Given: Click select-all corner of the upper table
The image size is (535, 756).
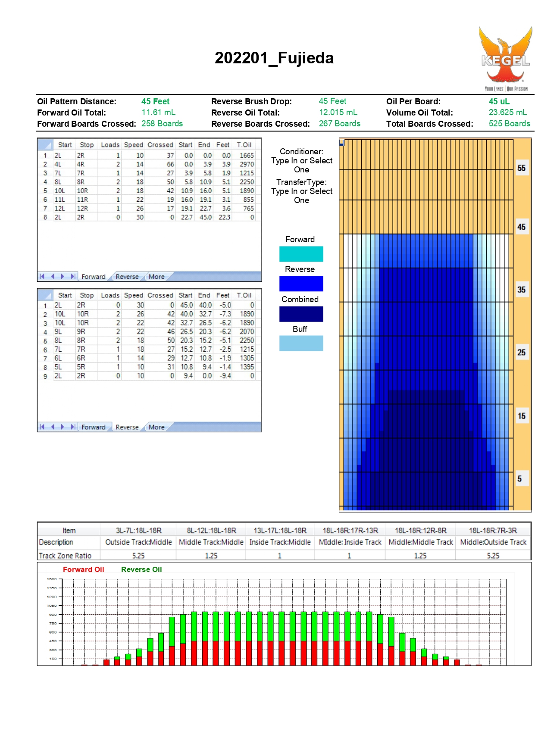Looking at the screenshot, I should (46, 145).
